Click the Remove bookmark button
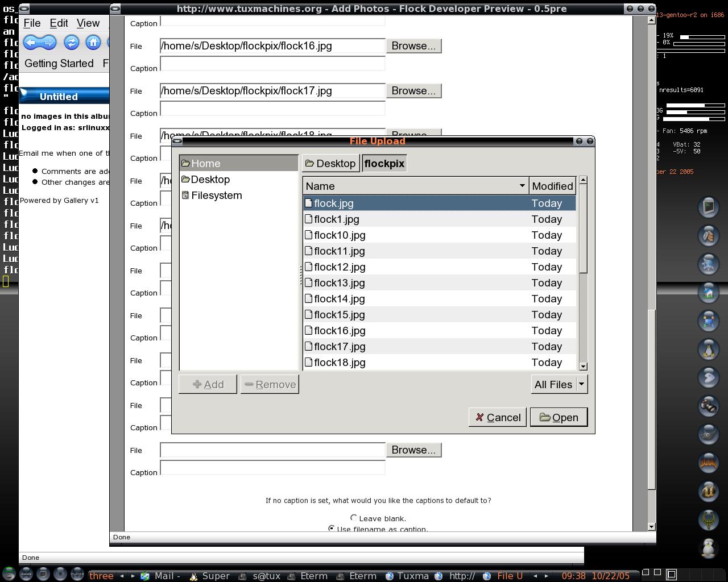This screenshot has height=582, width=728. point(270,384)
